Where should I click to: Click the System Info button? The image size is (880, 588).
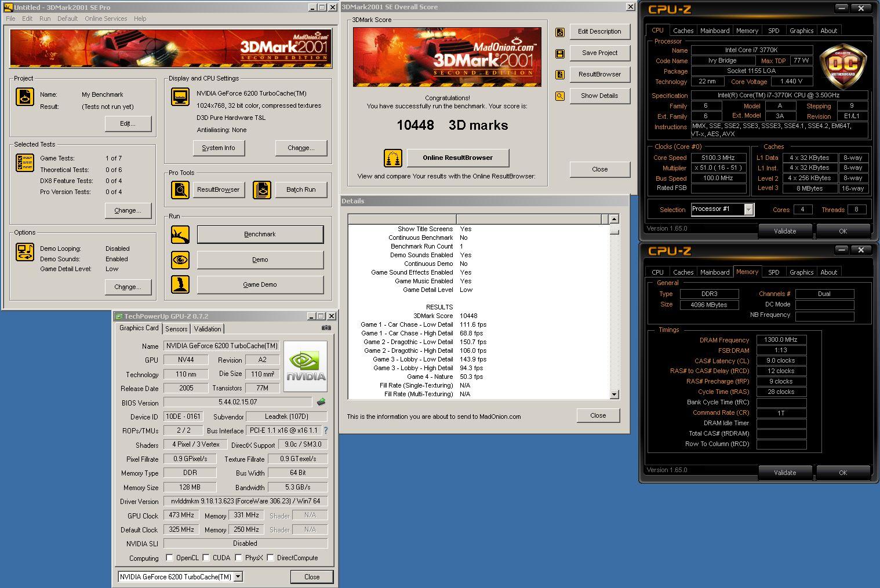click(x=219, y=148)
